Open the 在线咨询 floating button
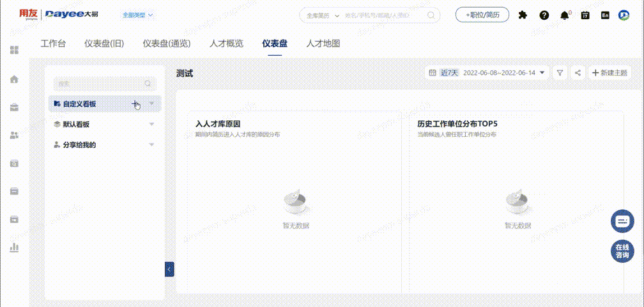This screenshot has width=644, height=307. coord(623,251)
